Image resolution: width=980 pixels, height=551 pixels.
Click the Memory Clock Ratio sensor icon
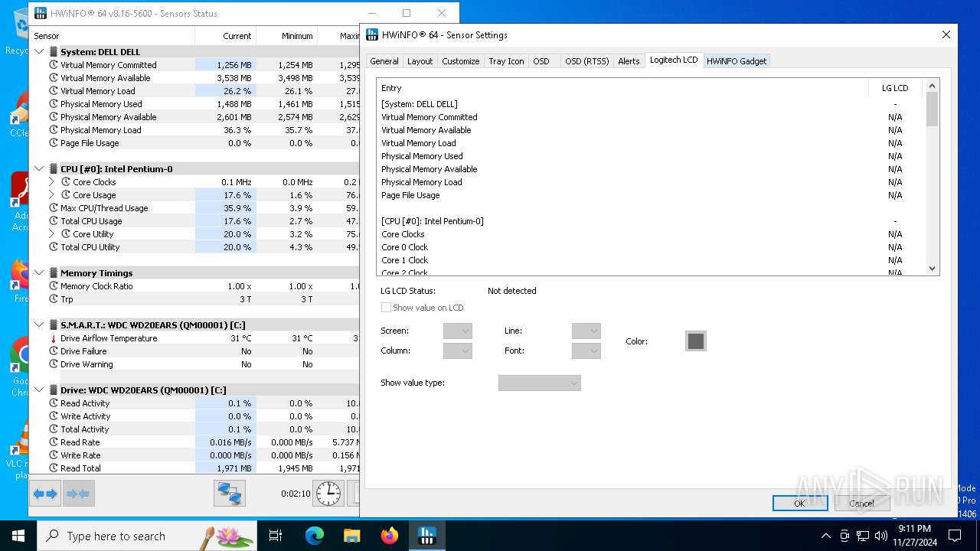click(54, 286)
